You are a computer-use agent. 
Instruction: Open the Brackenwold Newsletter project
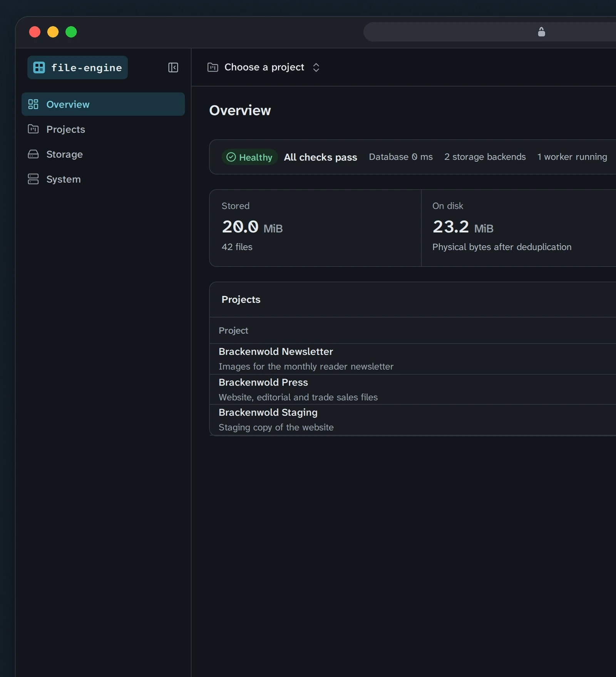(x=276, y=352)
